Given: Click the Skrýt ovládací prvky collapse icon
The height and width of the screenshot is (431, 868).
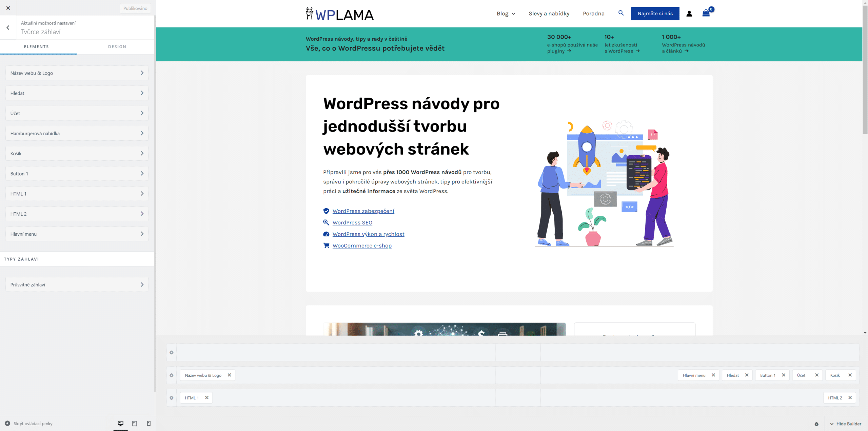Looking at the screenshot, I should point(7,423).
